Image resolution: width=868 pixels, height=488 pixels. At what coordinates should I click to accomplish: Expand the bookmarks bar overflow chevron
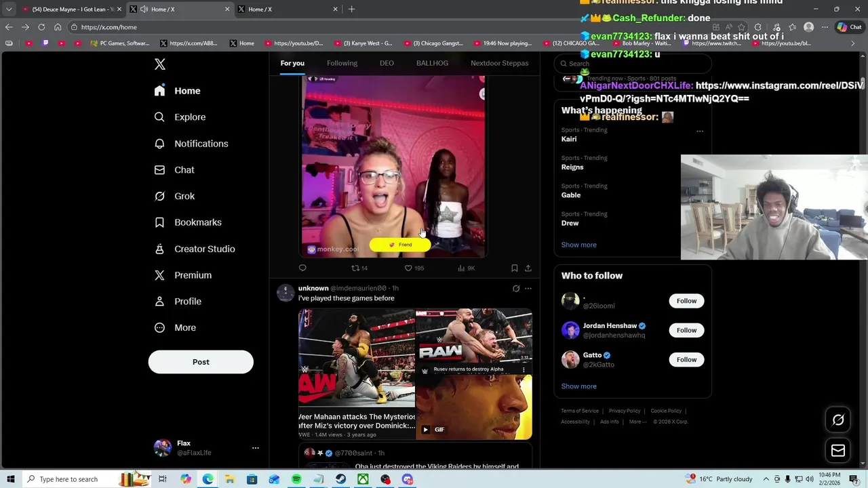(x=853, y=43)
